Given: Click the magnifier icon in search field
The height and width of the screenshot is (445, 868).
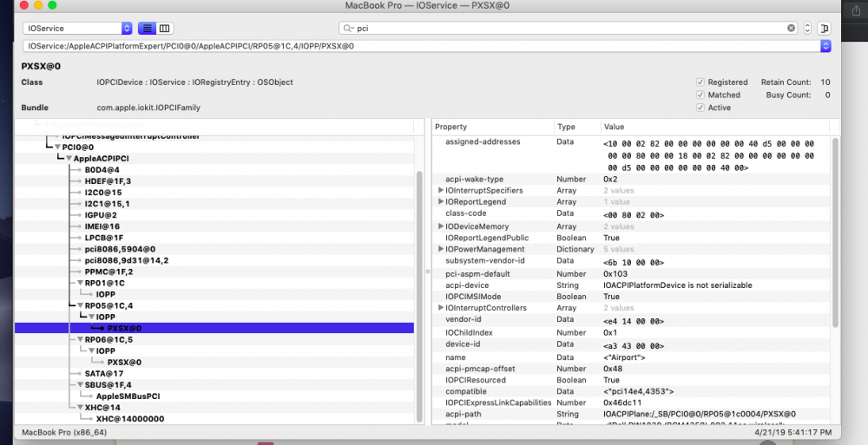Looking at the screenshot, I should pos(347,29).
